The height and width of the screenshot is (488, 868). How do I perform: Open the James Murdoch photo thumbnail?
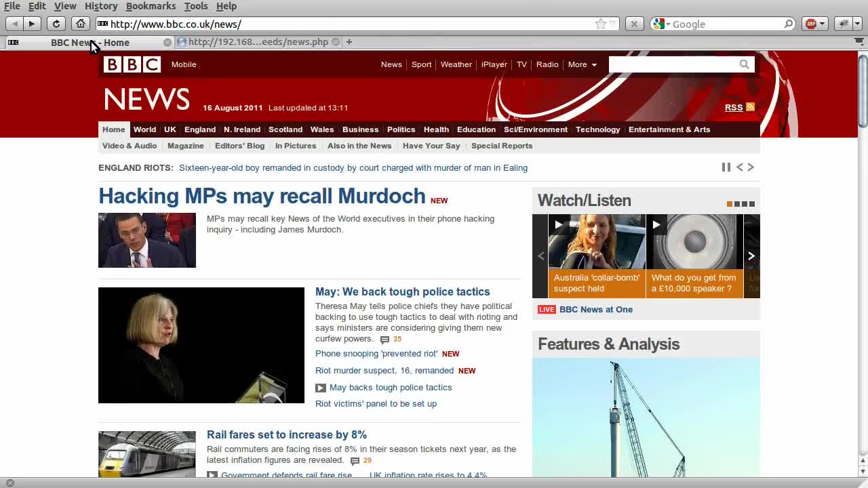[147, 241]
